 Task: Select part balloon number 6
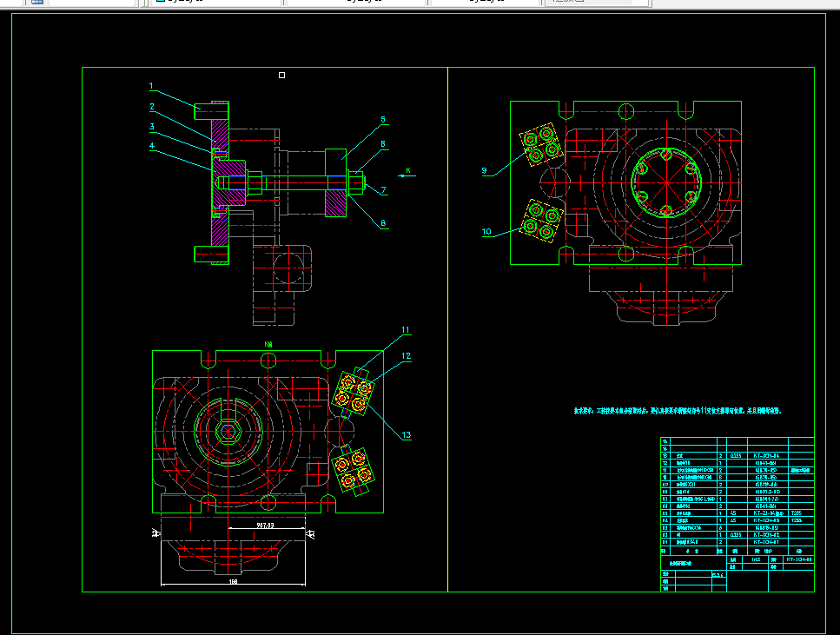[x=383, y=143]
